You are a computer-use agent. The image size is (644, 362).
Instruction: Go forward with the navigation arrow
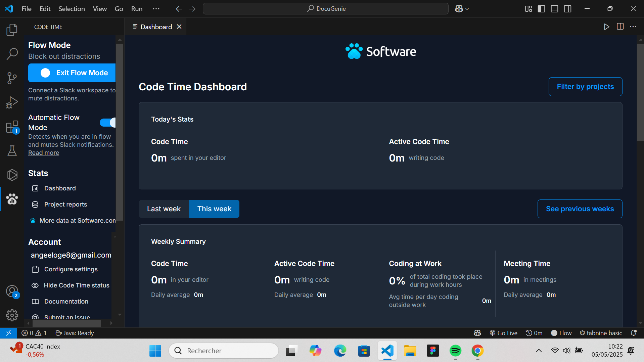pyautogui.click(x=192, y=9)
